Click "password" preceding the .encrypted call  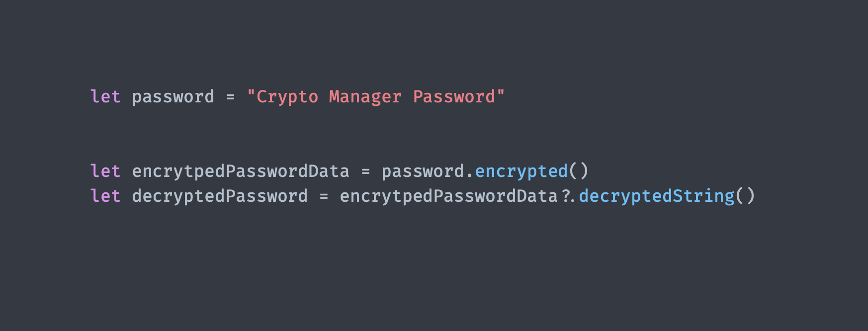(x=423, y=171)
